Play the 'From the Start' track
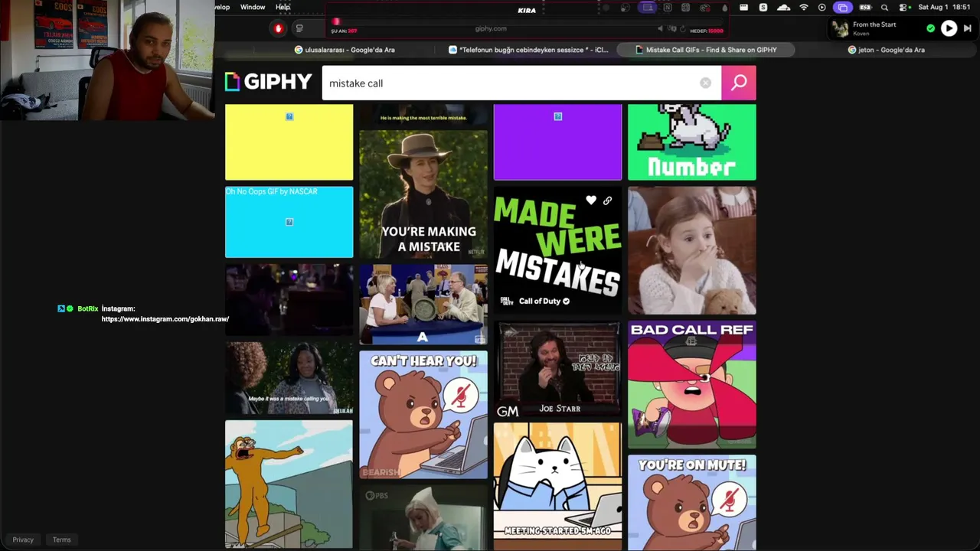 [x=949, y=28]
